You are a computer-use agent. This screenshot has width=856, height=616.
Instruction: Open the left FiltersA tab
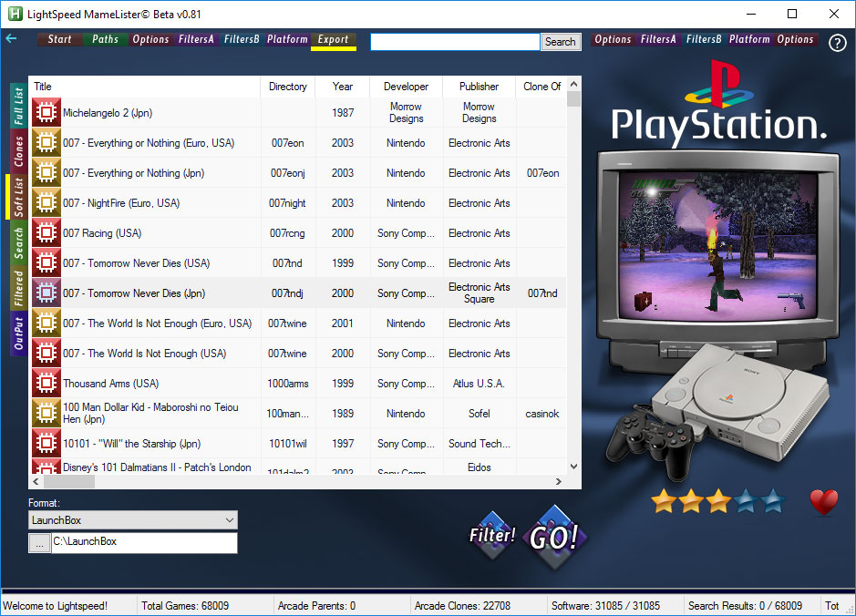pos(196,39)
